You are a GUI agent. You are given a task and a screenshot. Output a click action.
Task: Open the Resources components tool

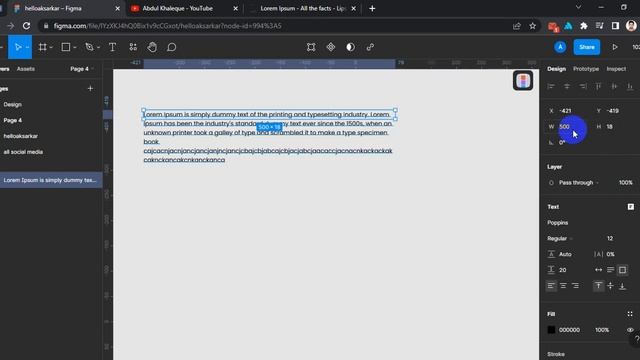coord(133,47)
